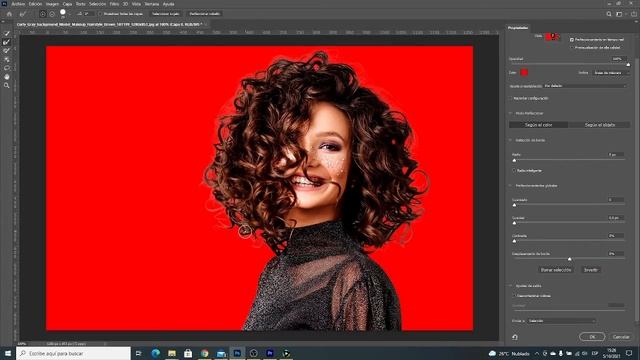The width and height of the screenshot is (640, 360).
Task: Open Task View on the taskbar
Action: click(138, 353)
